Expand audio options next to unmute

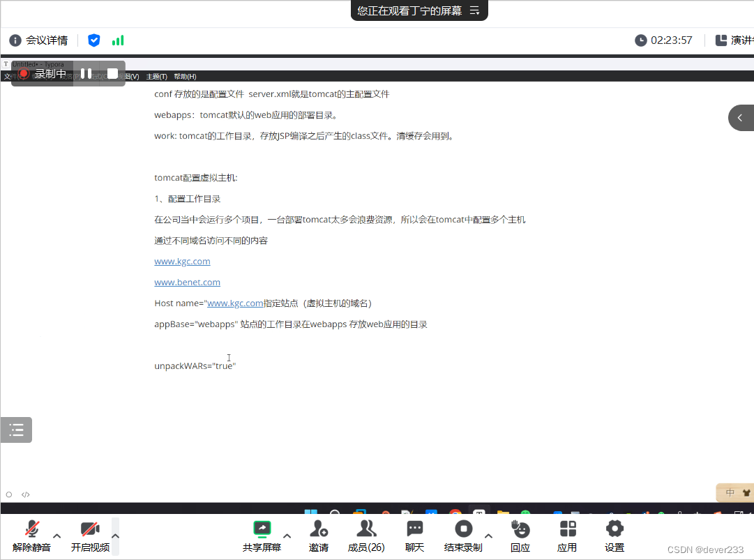56,536
